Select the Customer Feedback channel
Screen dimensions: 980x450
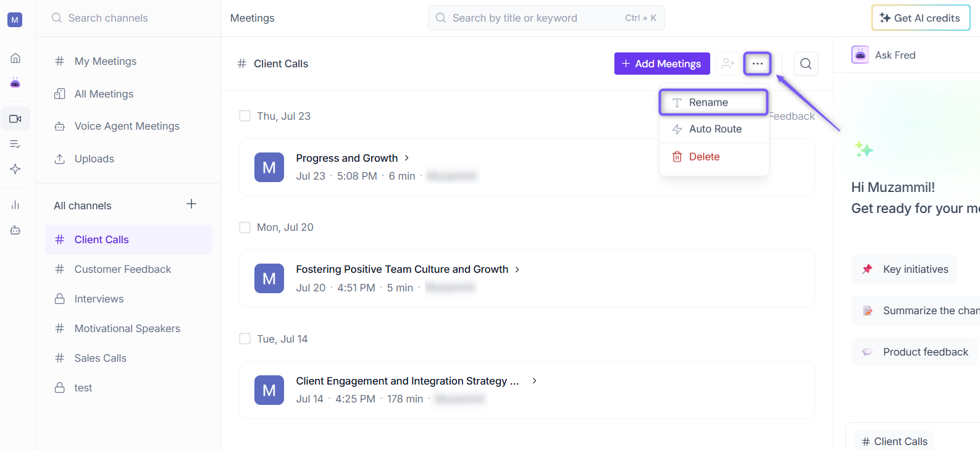[x=128, y=269]
